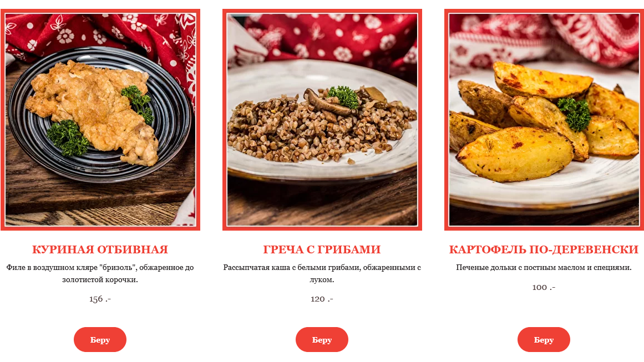
Task: Click the Беру button under Греча с грибами
Action: point(322,339)
